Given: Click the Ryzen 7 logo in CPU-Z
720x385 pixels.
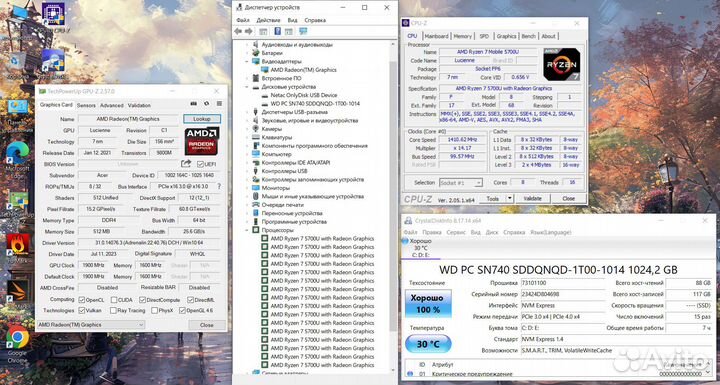Looking at the screenshot, I should 562,65.
